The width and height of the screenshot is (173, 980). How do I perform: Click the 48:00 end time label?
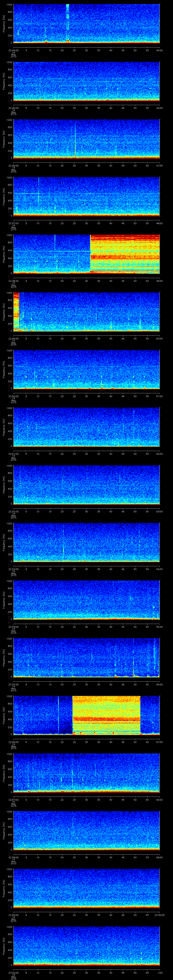[160, 223]
